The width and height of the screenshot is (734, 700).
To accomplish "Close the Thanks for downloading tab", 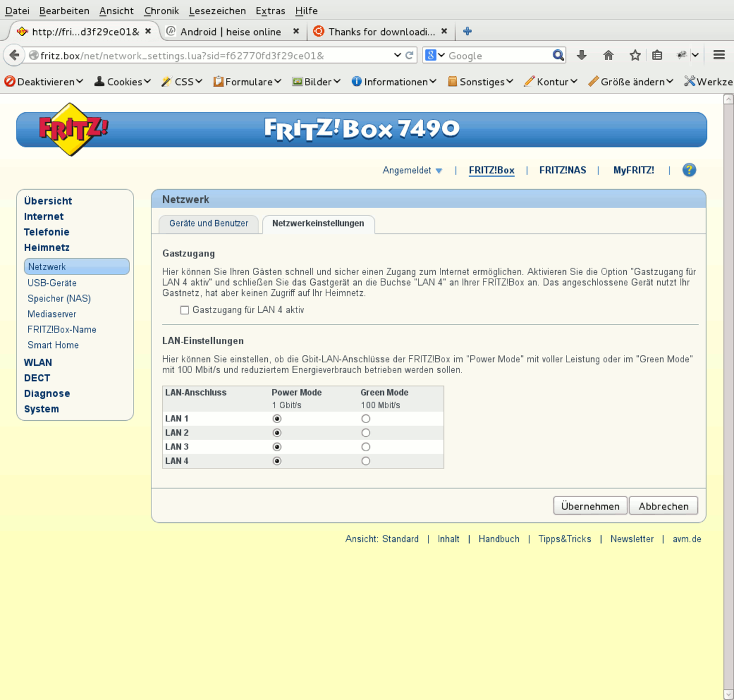I will [x=444, y=31].
